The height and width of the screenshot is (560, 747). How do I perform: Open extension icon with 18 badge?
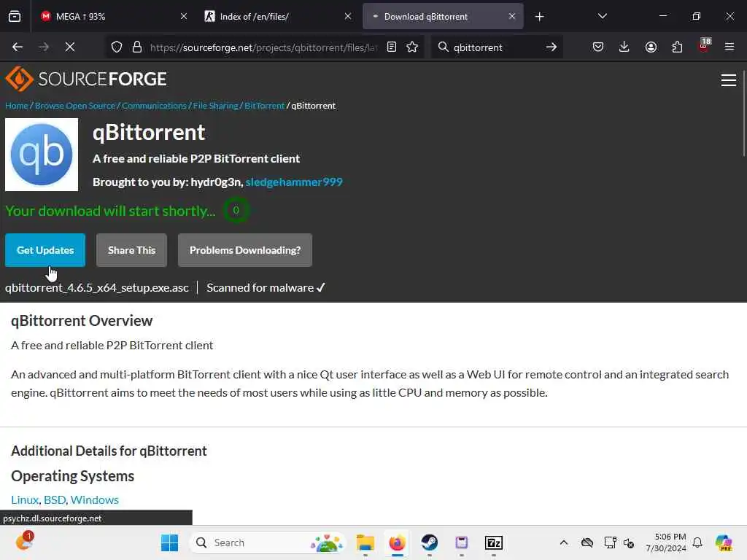(704, 46)
